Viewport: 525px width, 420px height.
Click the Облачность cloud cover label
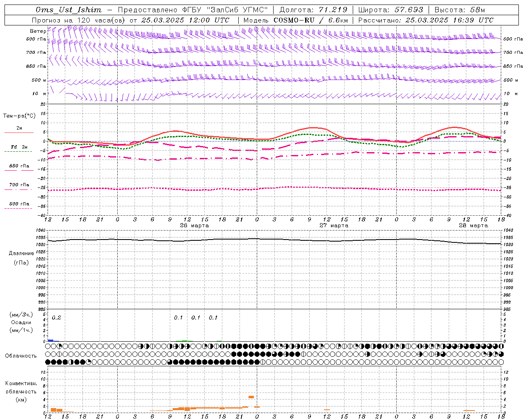[x=21, y=356]
